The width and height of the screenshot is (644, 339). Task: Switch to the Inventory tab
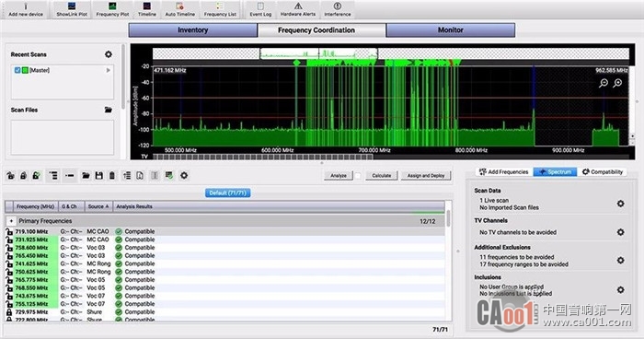click(x=192, y=30)
